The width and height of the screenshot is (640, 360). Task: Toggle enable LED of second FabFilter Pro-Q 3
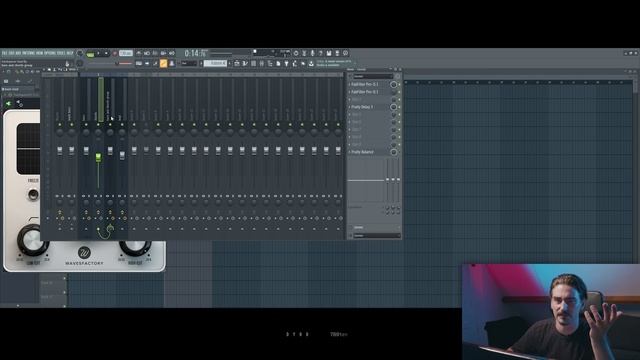click(x=399, y=92)
